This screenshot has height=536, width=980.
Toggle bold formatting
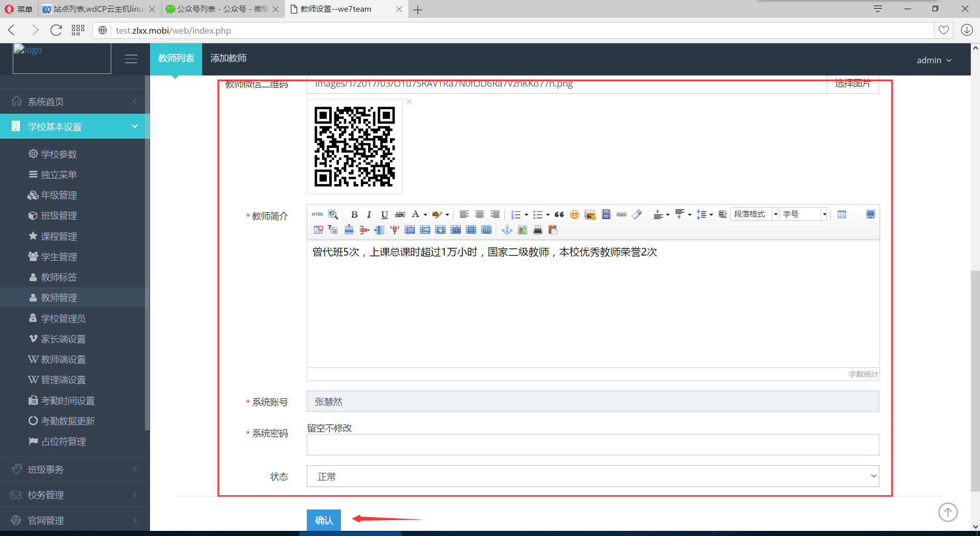pos(354,215)
